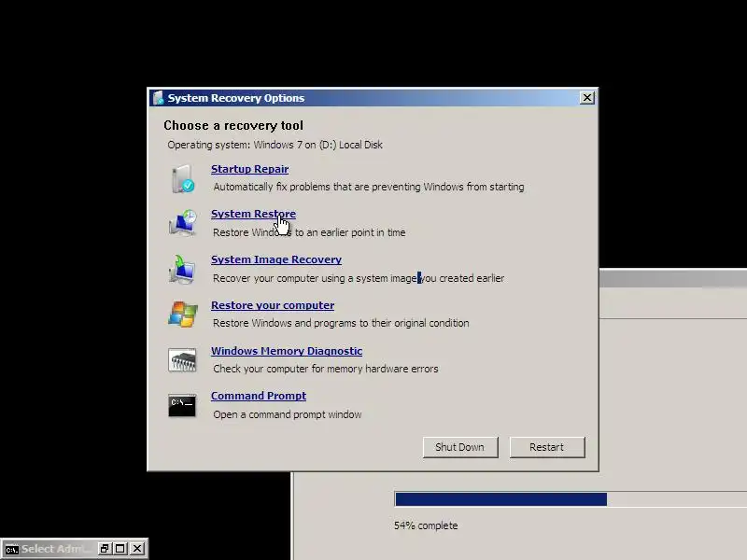Screen dimensions: 747x560
Task: Click 'Restore Windows and programs' description text
Action: click(x=341, y=323)
